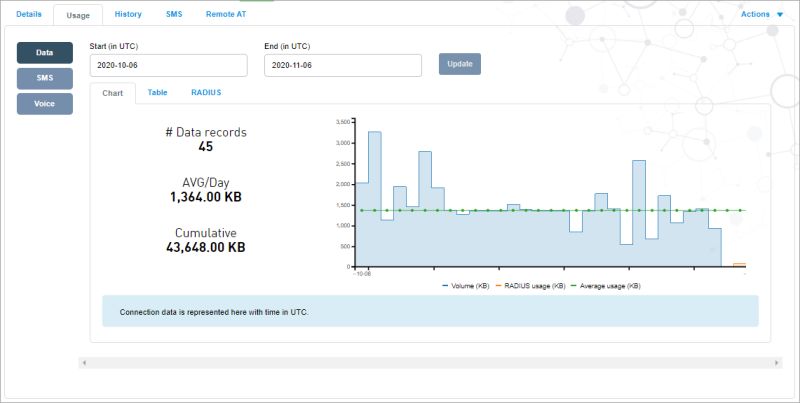The height and width of the screenshot is (403, 800).
Task: Click the -10-06 axis date label
Action: click(362, 274)
